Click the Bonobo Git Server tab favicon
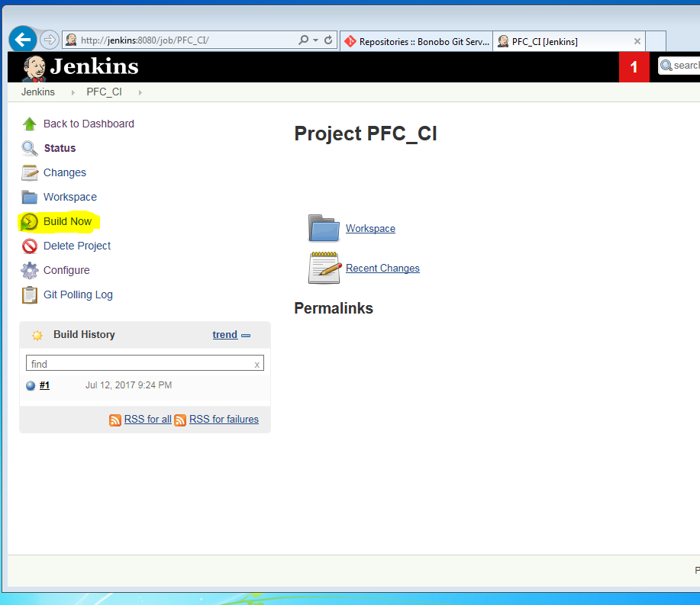Viewport: 700px width, 605px height. click(350, 41)
